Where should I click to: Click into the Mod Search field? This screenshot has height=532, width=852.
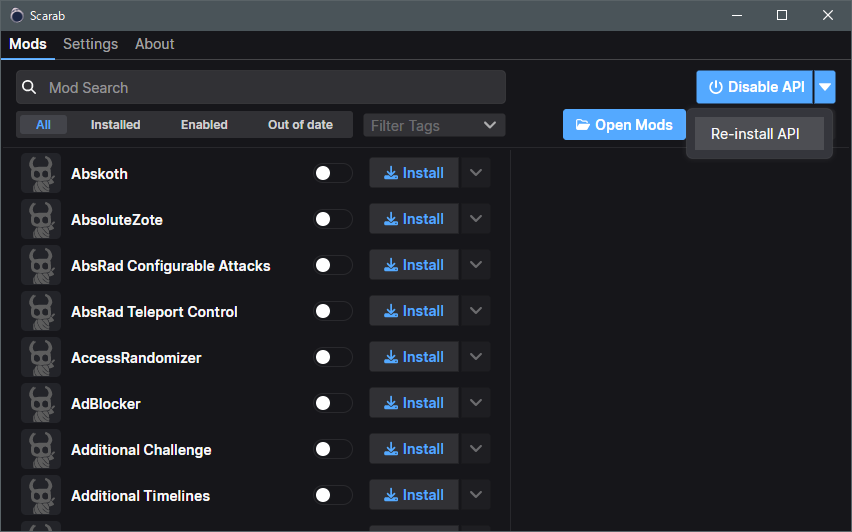click(270, 88)
